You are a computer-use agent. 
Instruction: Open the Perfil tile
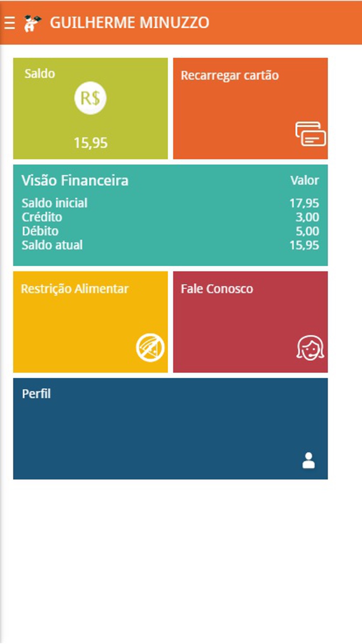pyautogui.click(x=170, y=428)
